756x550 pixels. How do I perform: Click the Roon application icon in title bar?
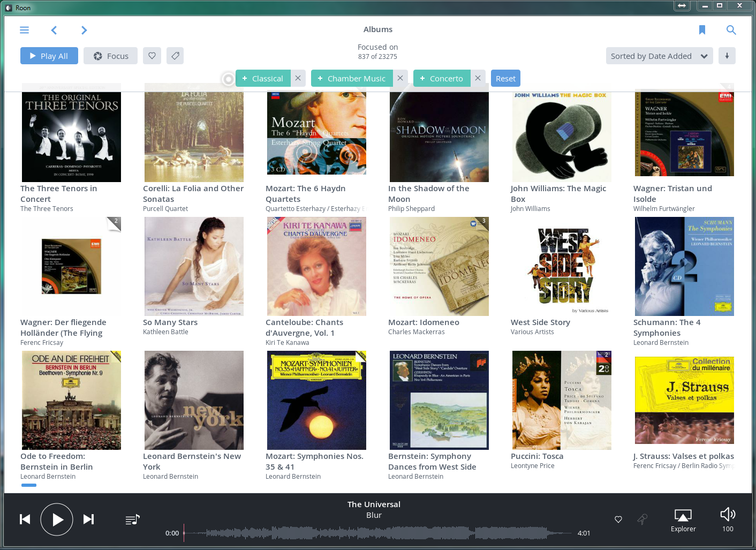9,7
